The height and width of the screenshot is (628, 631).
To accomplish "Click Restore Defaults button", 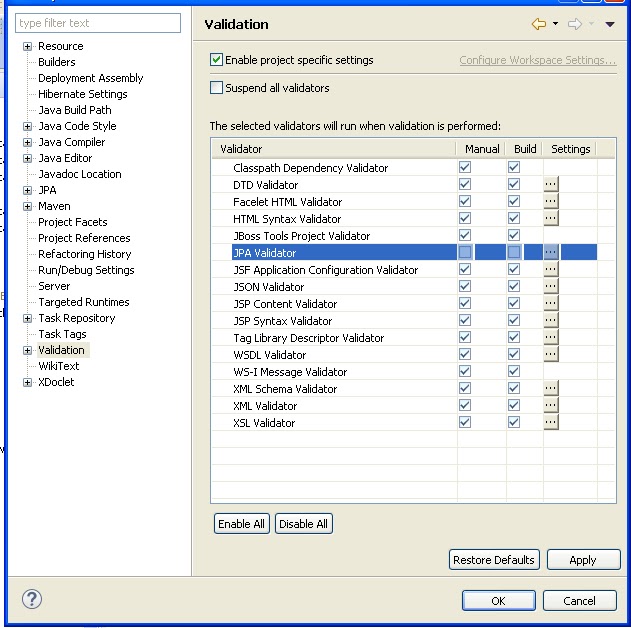I will [x=494, y=560].
